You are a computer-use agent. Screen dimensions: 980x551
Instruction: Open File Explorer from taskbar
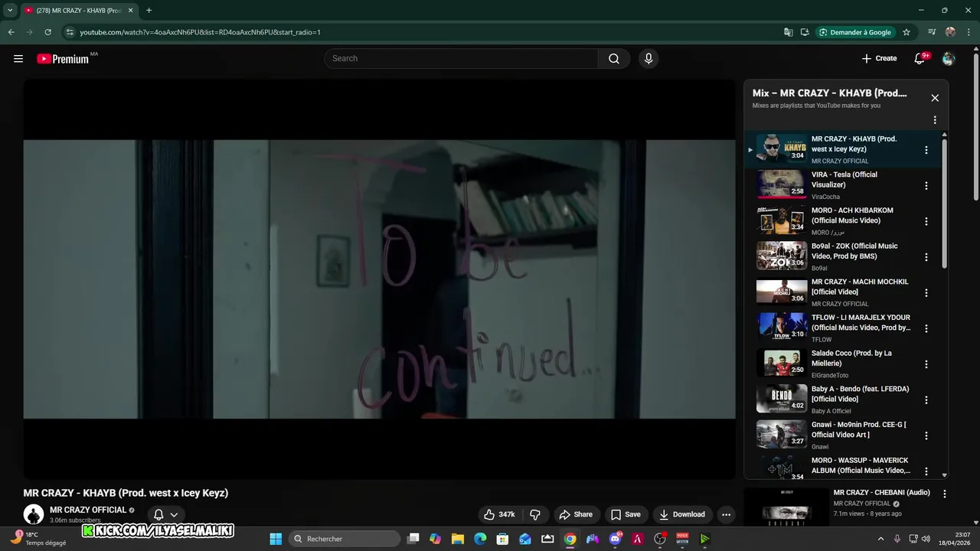click(x=458, y=539)
